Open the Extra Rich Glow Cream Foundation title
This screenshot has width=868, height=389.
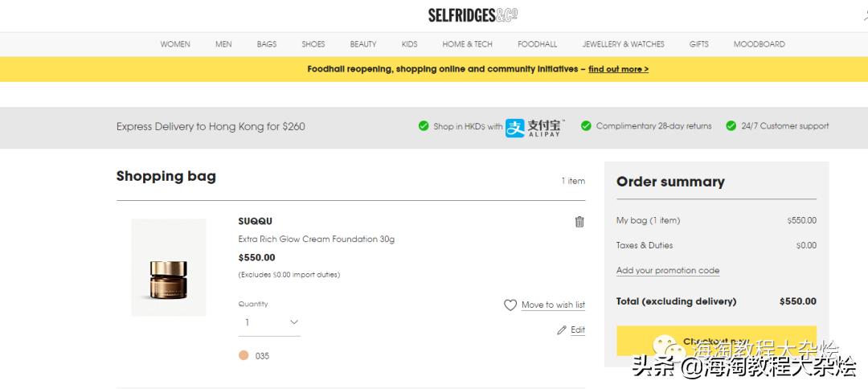316,239
